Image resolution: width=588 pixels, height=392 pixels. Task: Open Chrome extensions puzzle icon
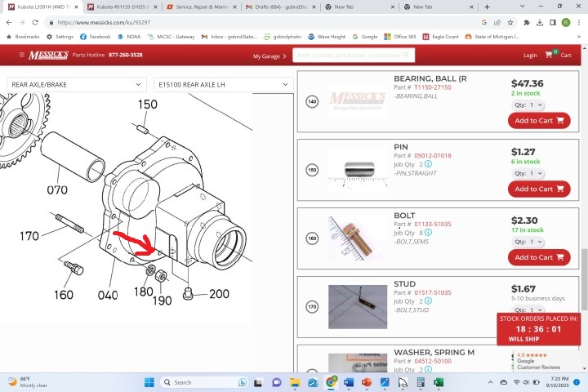527,23
